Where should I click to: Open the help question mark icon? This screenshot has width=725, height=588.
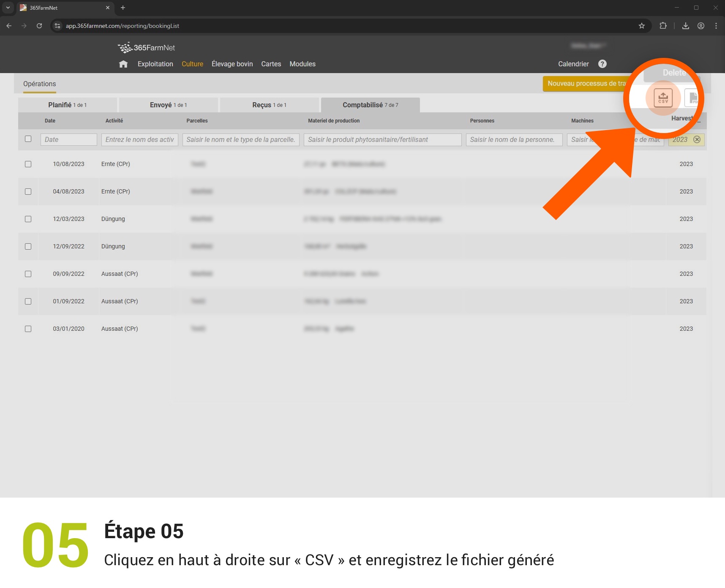click(x=602, y=64)
